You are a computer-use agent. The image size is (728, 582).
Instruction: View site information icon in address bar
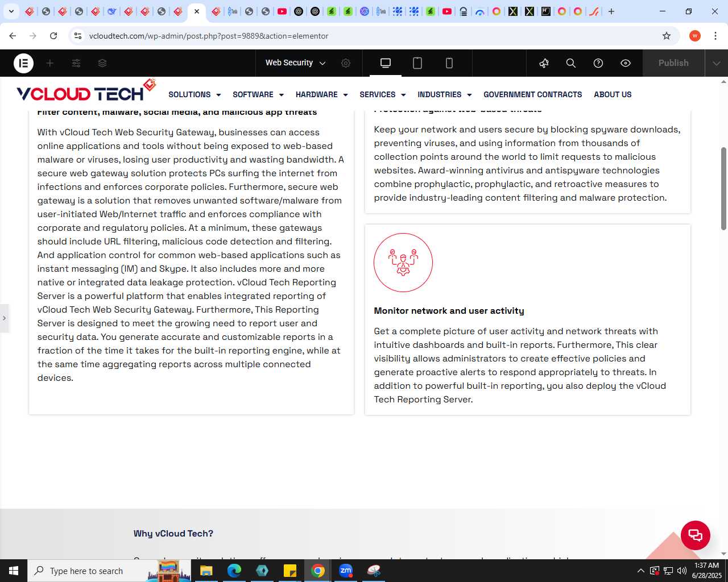pyautogui.click(x=78, y=36)
